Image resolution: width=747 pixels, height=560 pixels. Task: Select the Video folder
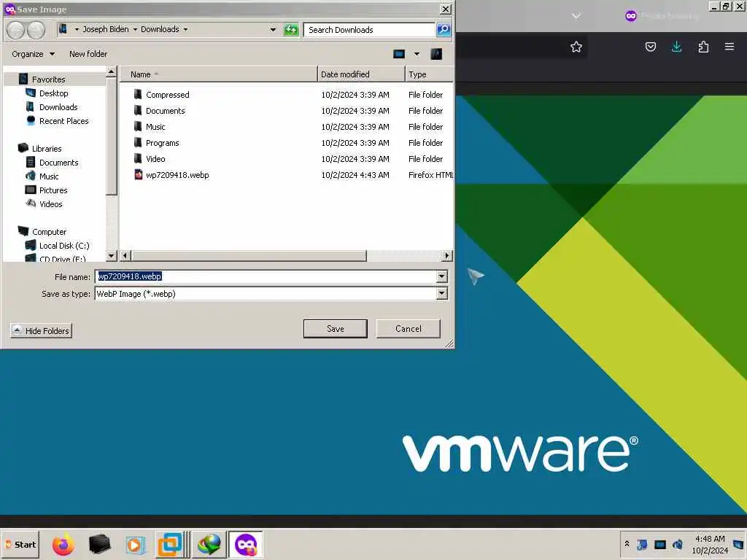pyautogui.click(x=155, y=158)
